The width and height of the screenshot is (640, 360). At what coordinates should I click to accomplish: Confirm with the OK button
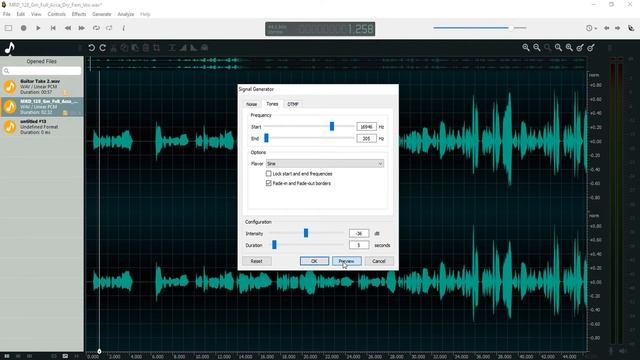click(x=314, y=261)
